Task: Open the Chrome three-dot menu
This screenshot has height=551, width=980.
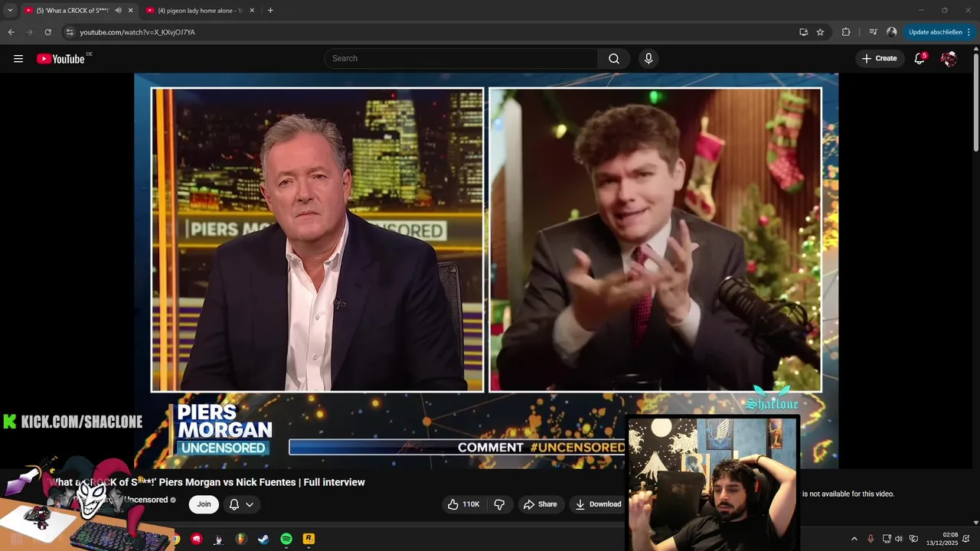Action: click(969, 32)
